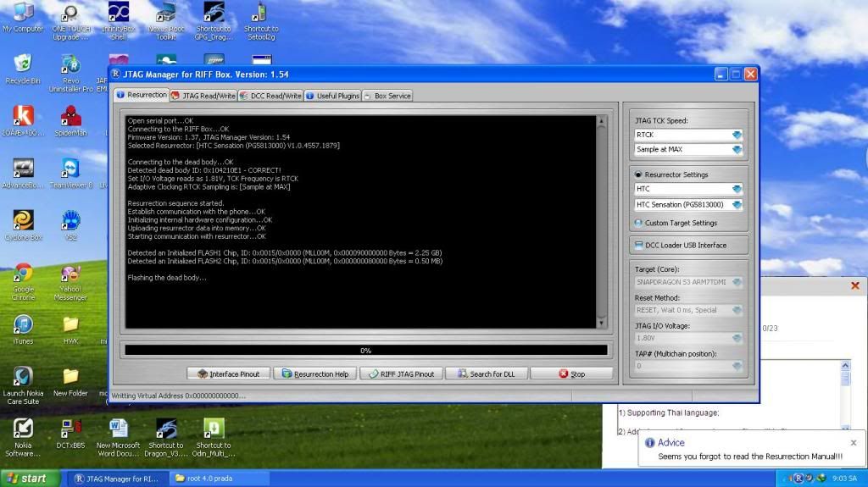Screen dimensions: 868x487
Task: Switch to the Resurrection tab
Action: point(142,95)
